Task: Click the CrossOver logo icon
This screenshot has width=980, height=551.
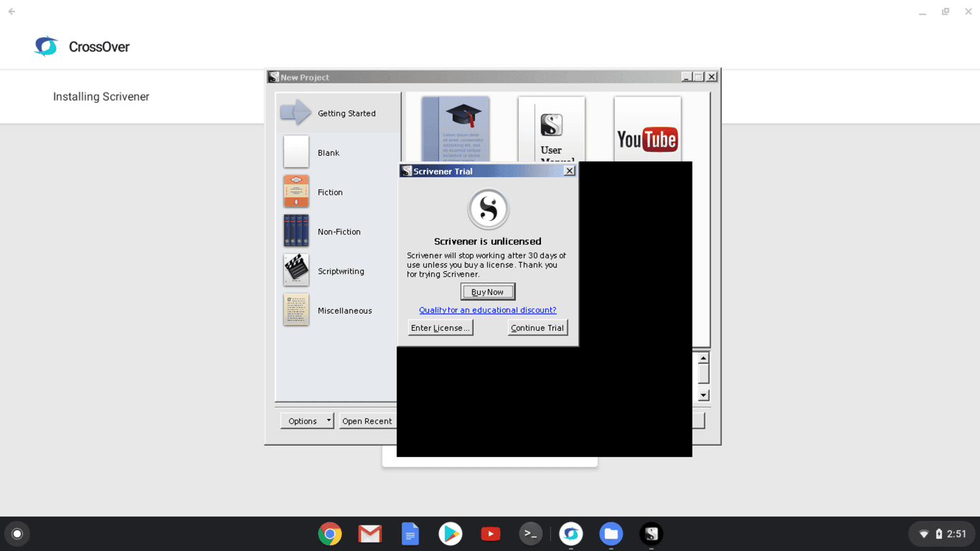Action: point(46,46)
